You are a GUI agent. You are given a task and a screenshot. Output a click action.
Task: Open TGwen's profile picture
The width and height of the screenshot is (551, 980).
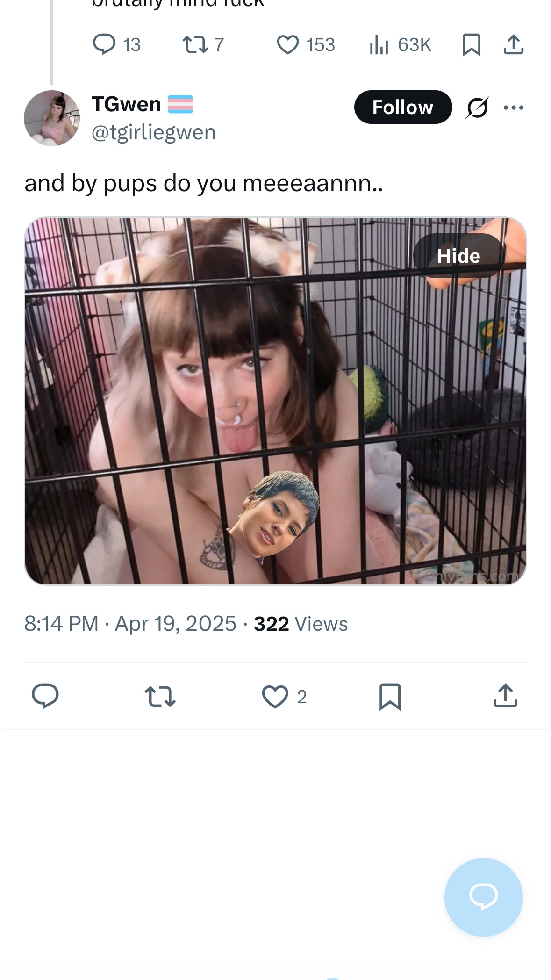click(52, 118)
